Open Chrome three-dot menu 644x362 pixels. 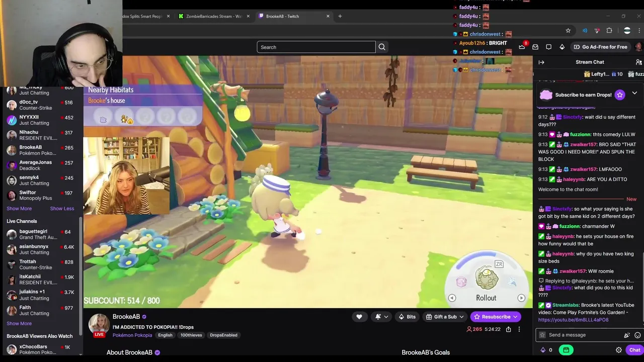coord(639,31)
